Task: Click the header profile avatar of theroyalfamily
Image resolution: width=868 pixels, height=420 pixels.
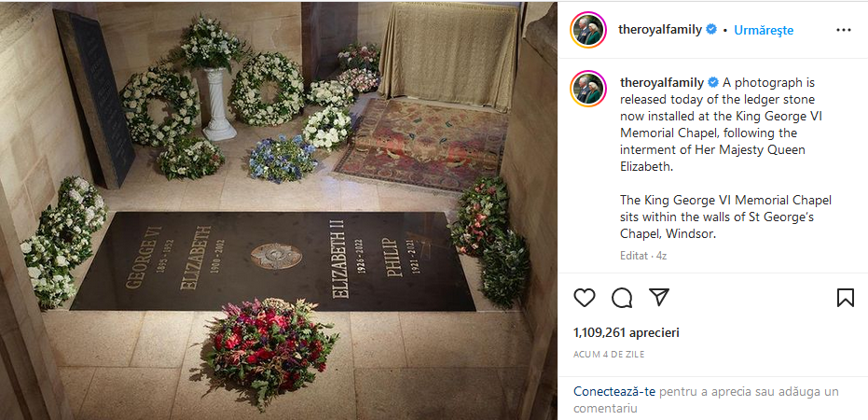Action: pos(588,30)
